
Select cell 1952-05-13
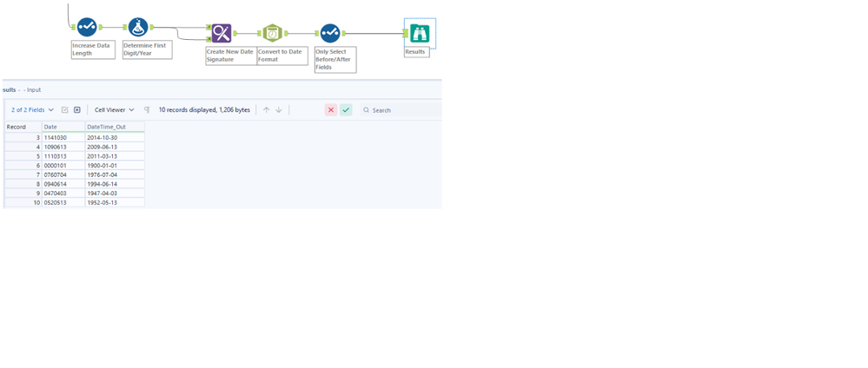click(116, 203)
